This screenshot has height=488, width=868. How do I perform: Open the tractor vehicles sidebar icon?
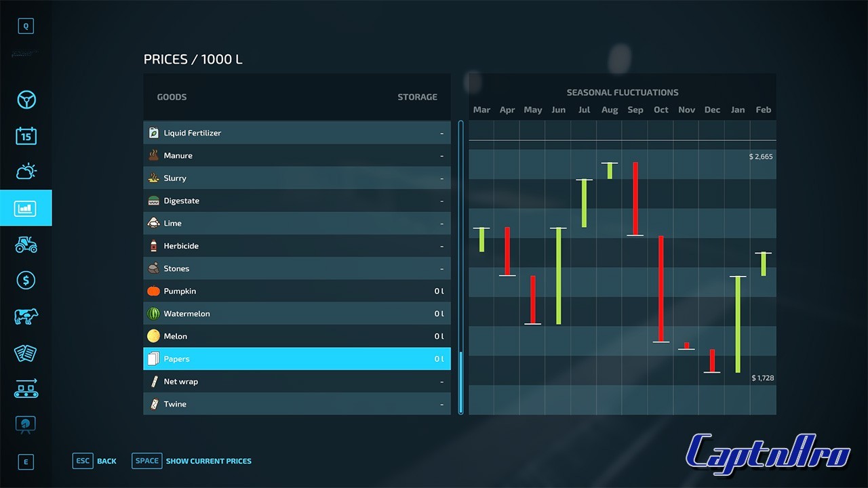coord(26,244)
